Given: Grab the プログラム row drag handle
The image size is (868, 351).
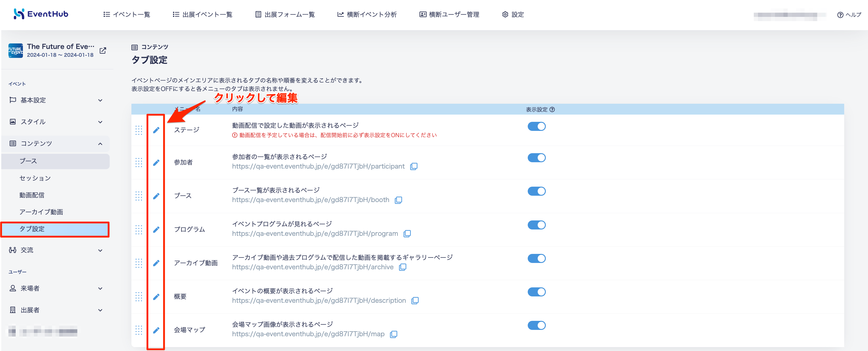Looking at the screenshot, I should 139,229.
